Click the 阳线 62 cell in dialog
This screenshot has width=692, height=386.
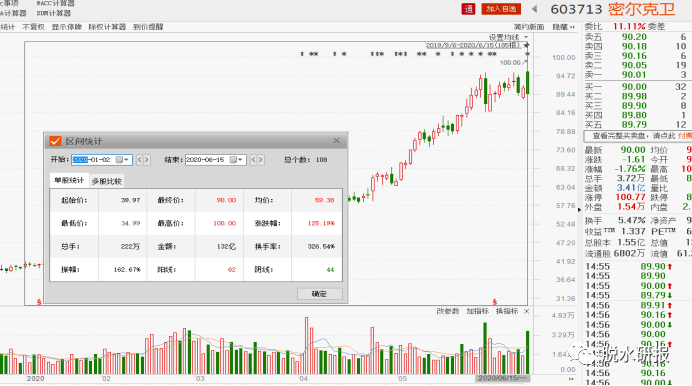click(x=231, y=269)
